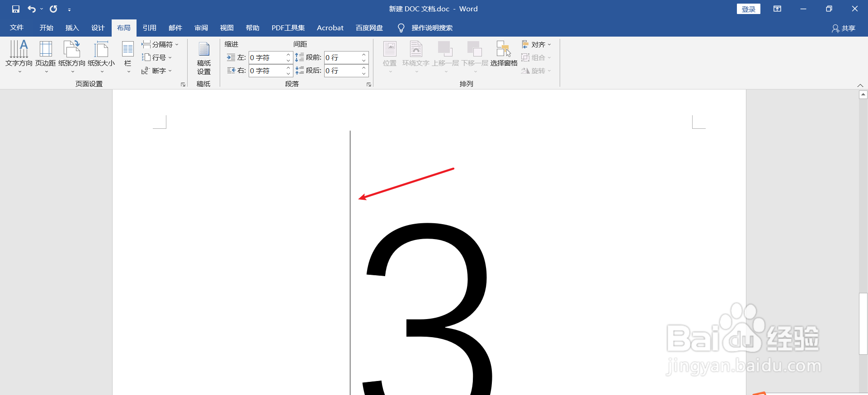Switch to the 视图 tab
868x395 pixels.
pos(227,28)
